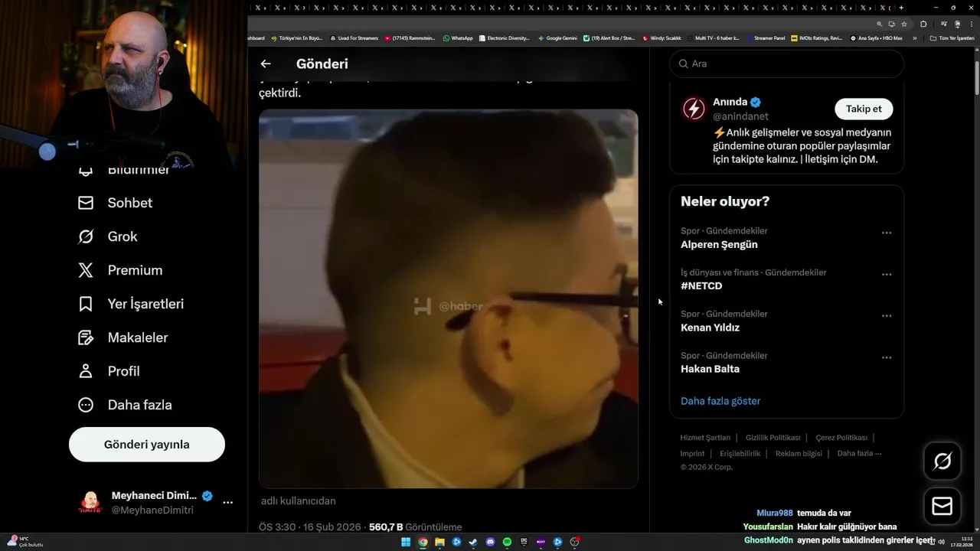The image size is (980, 551).
Task: Open #NETCD trending topic
Action: (701, 286)
